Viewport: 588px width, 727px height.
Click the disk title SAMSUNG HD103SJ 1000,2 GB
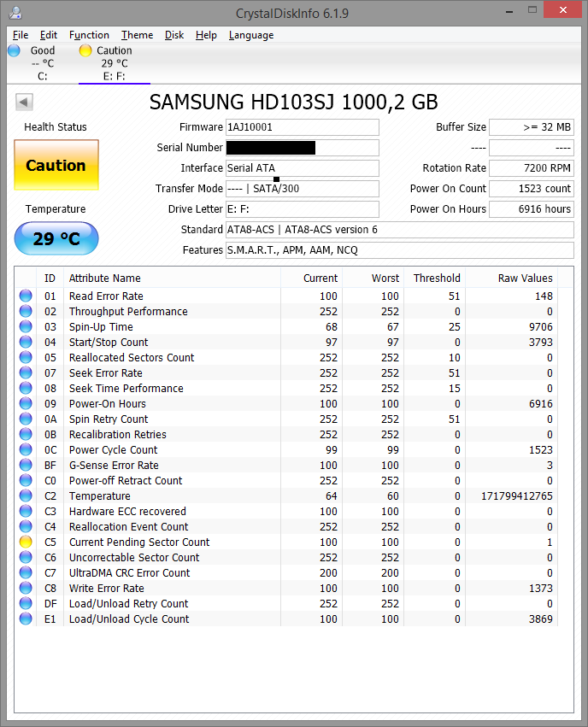293,102
